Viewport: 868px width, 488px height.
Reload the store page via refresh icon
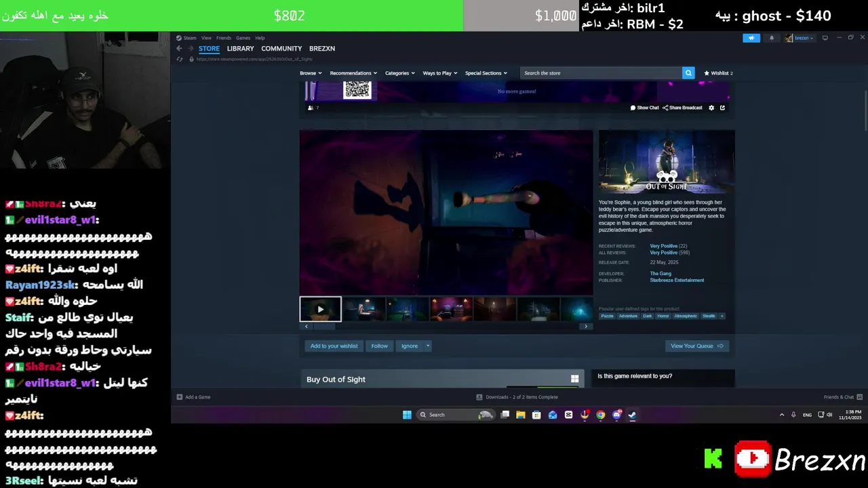(180, 59)
